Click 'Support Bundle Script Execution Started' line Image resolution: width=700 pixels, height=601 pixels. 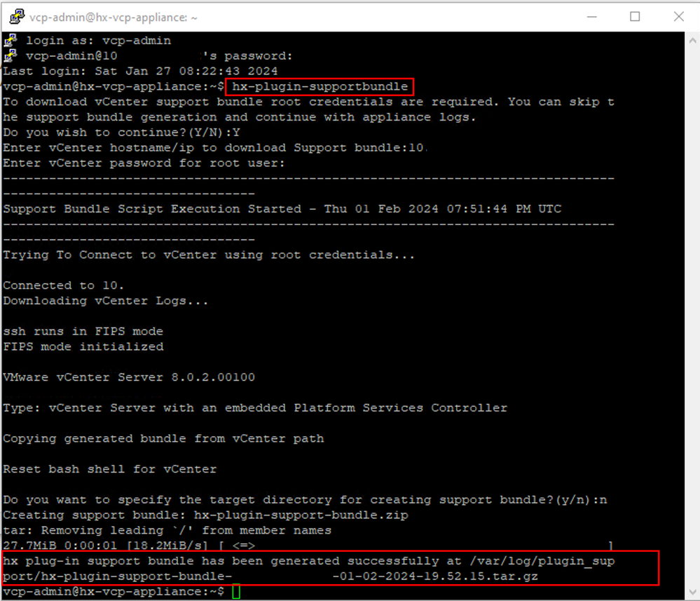282,209
